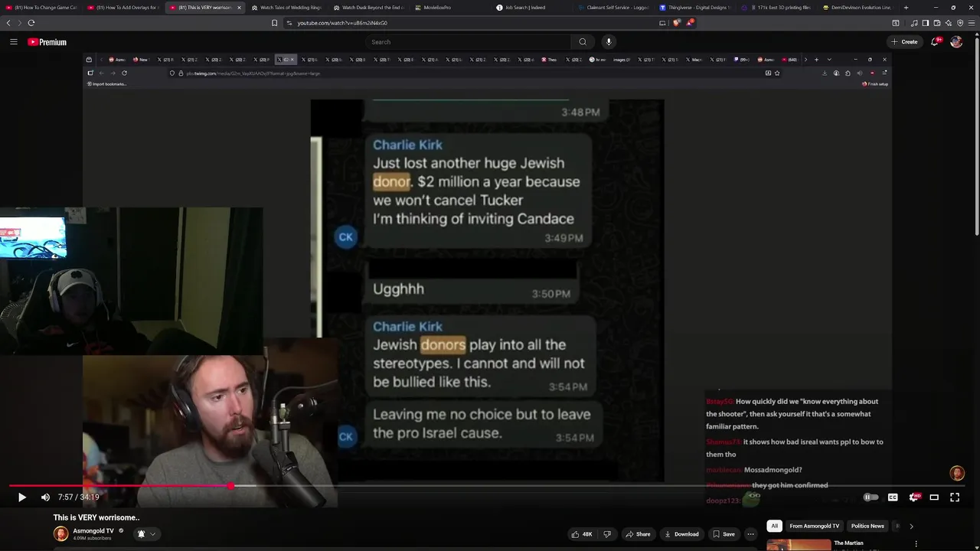Switch to the 'How To Add Overlays' tab
Screen dimensions: 980x551
(x=123, y=8)
